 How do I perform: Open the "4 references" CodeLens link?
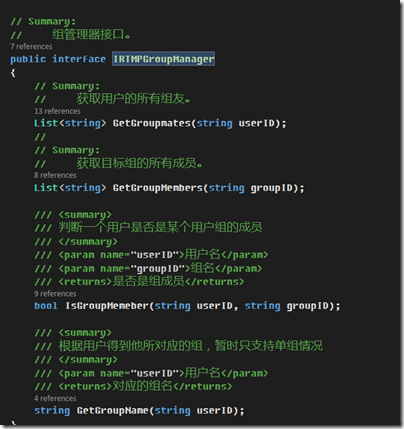pos(55,398)
